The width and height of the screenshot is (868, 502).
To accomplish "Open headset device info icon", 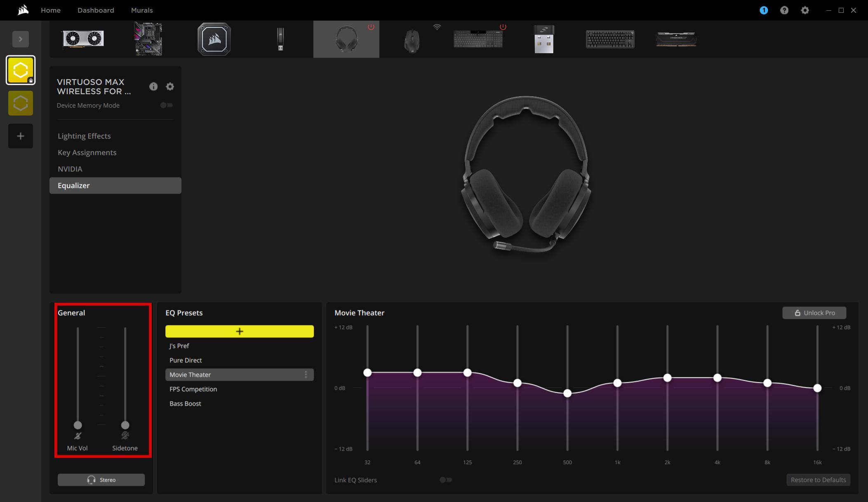I will [x=153, y=86].
